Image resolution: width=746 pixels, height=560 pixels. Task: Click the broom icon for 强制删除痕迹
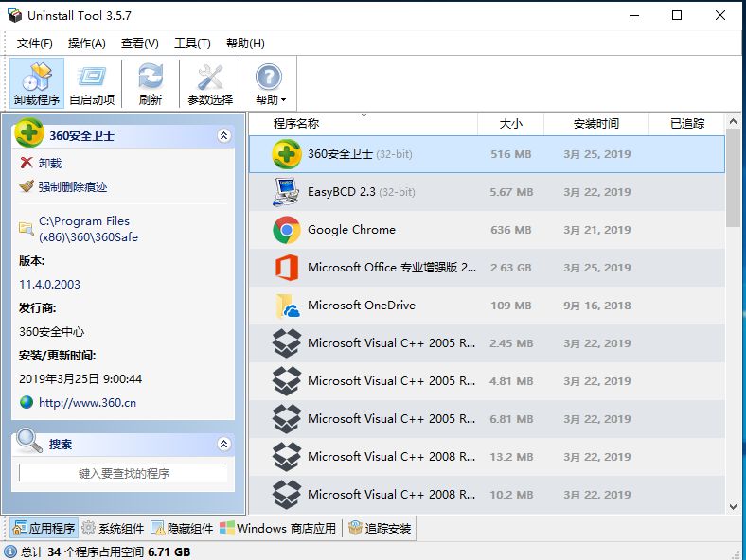pyautogui.click(x=27, y=185)
